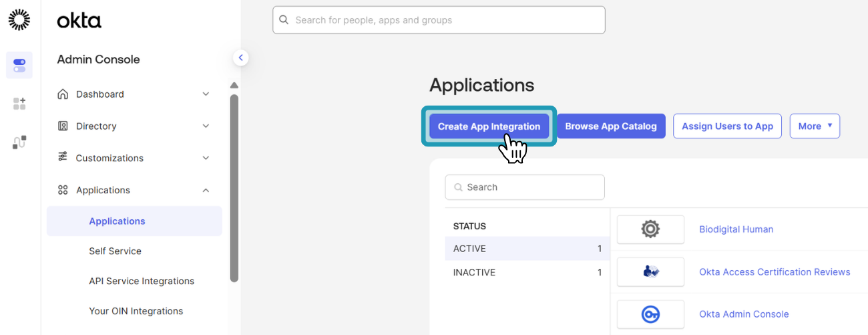Viewport: 868px width, 335px height.
Task: Click the Applications page heading
Action: [x=481, y=86]
